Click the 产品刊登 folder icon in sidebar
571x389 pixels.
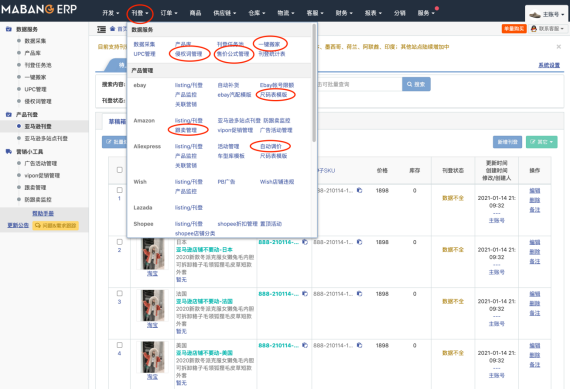tap(9, 114)
